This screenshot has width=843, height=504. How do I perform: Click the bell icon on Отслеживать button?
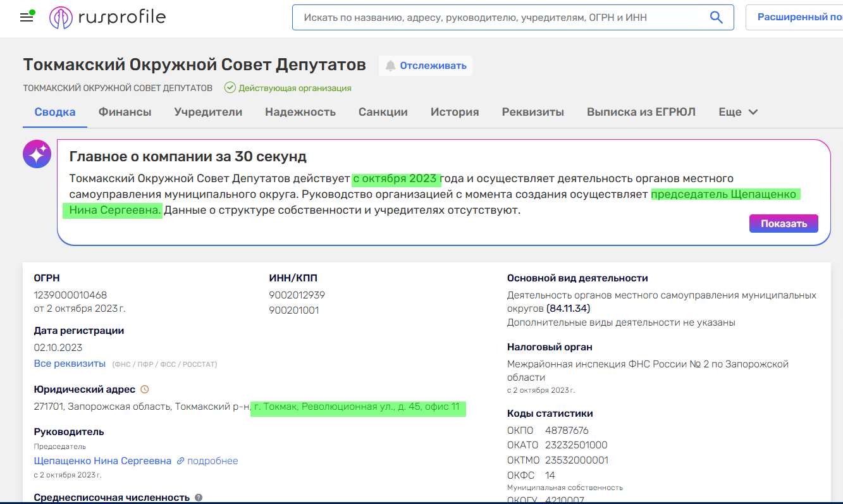390,65
